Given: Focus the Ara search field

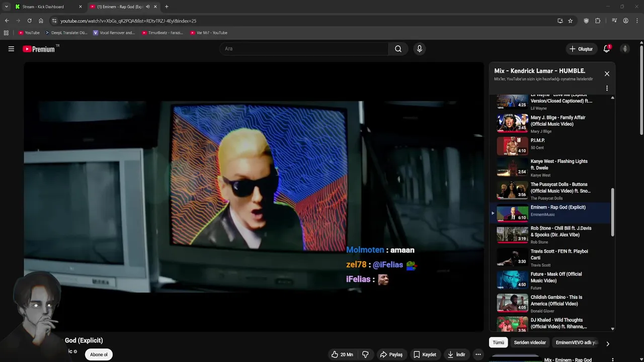Looking at the screenshot, I should (303, 49).
